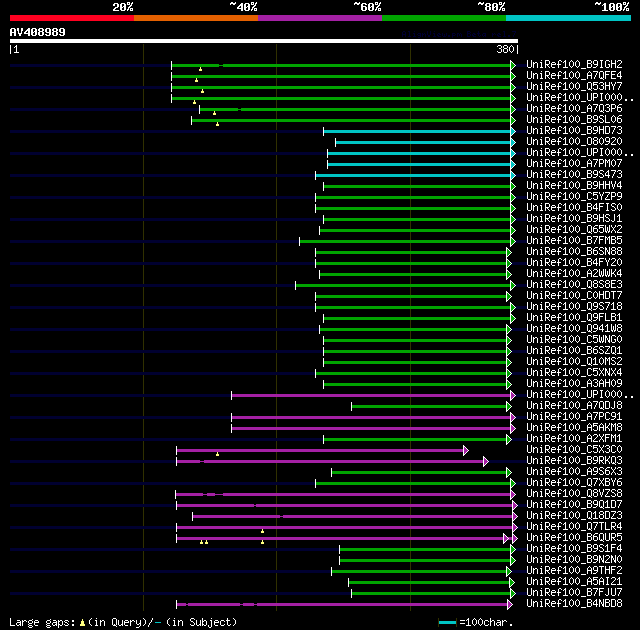The image size is (640, 630).
Task: Click the purple arrowhead on B9Q1D7 row
Action: coord(515,506)
